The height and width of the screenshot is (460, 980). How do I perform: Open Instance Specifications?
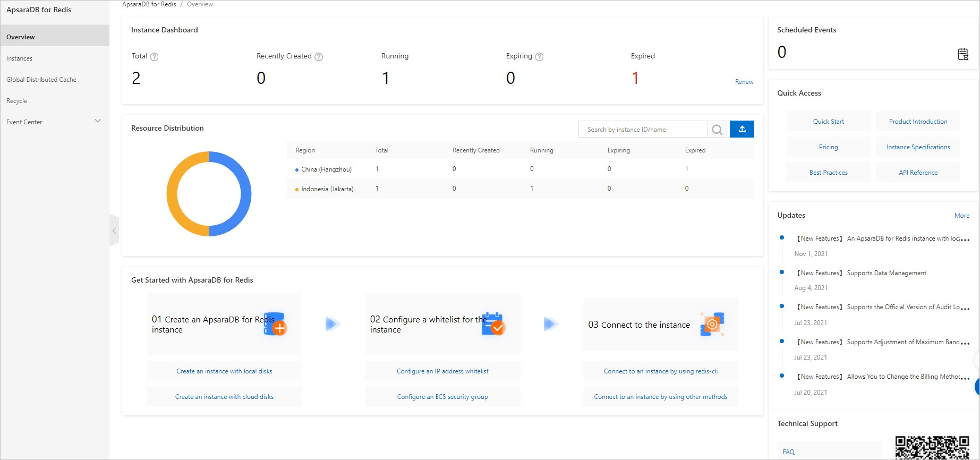coord(918,147)
